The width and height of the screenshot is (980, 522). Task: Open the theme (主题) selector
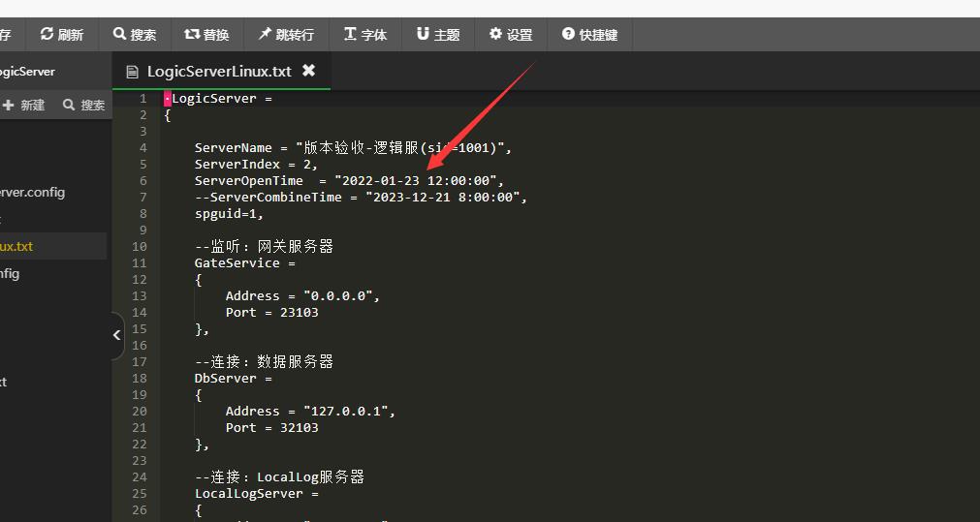point(437,35)
